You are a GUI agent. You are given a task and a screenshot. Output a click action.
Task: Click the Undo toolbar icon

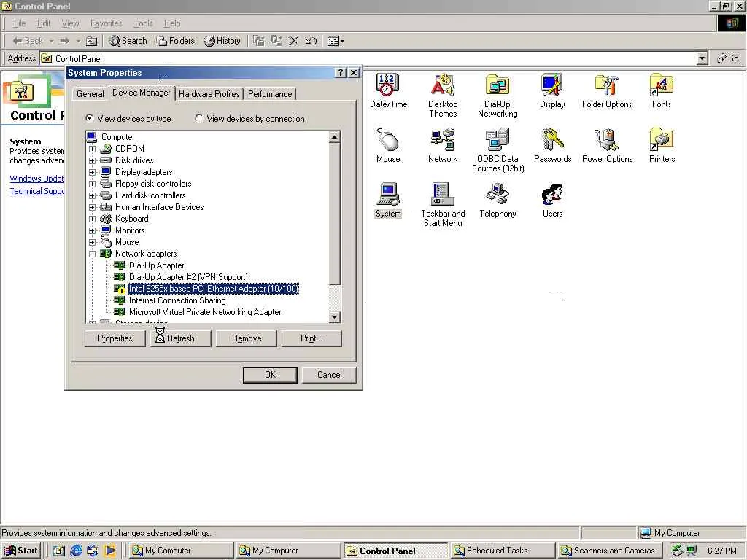pyautogui.click(x=311, y=42)
